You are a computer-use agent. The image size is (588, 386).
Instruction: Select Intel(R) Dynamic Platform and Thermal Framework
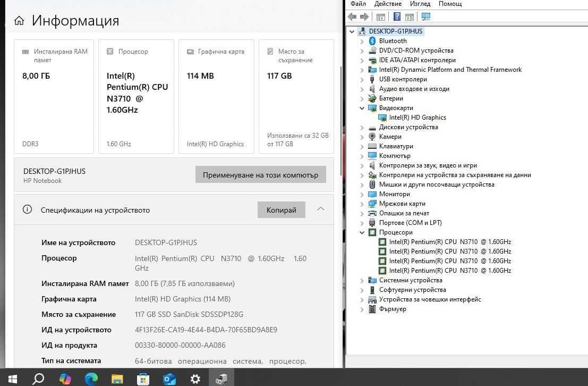pyautogui.click(x=450, y=70)
